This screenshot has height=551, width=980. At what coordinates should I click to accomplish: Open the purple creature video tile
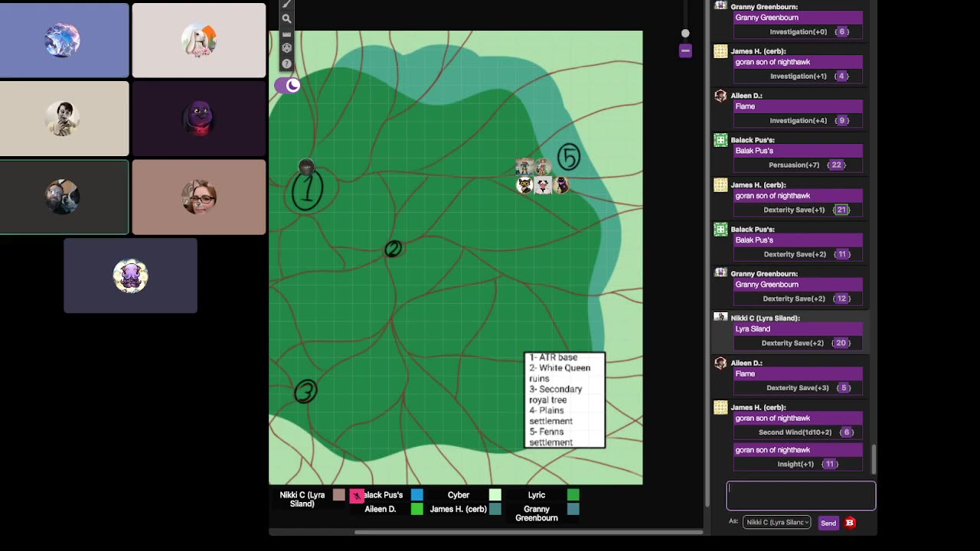pos(199,119)
